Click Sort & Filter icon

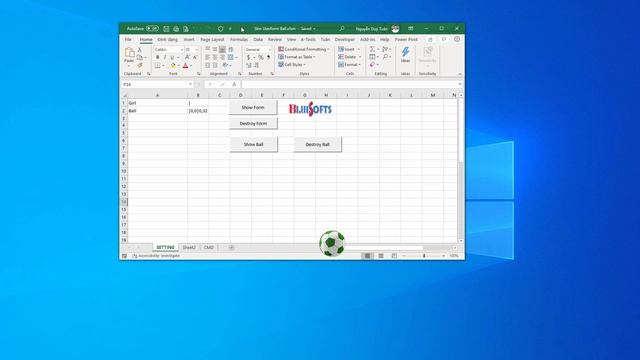(x=385, y=49)
